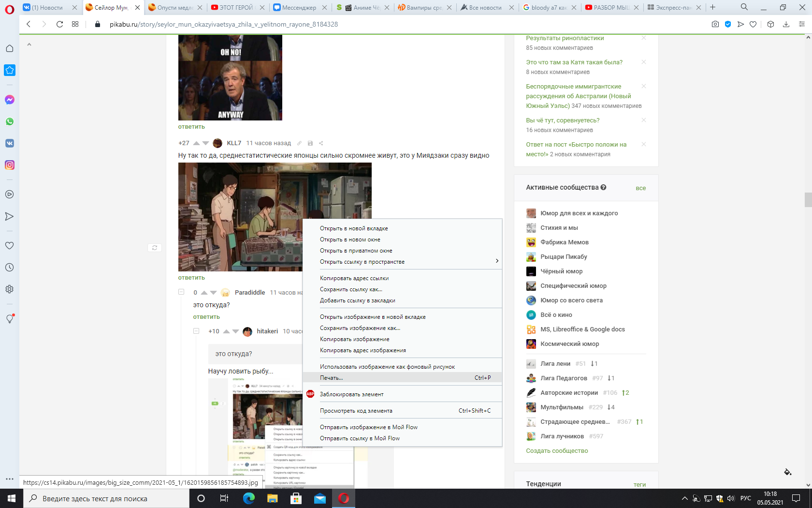Add page to bookmarks heart in address bar
The width and height of the screenshot is (812, 508).
point(753,24)
